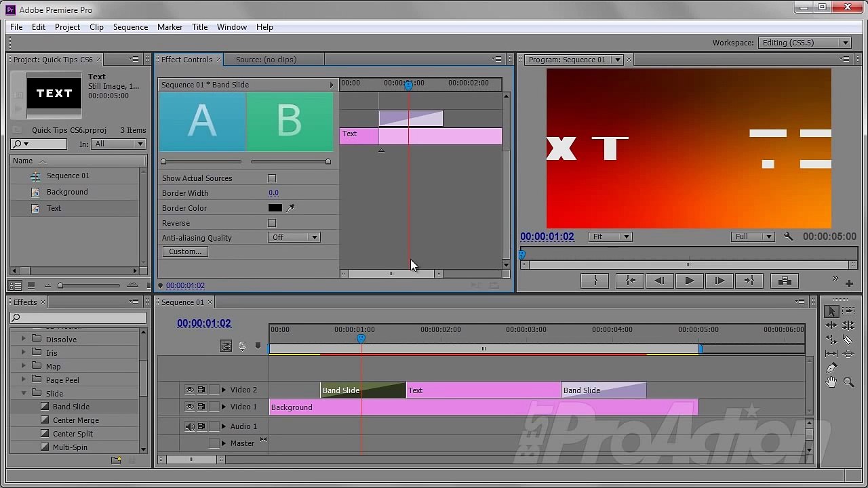
Task: Toggle sync lock on Video 1
Action: click(x=201, y=407)
